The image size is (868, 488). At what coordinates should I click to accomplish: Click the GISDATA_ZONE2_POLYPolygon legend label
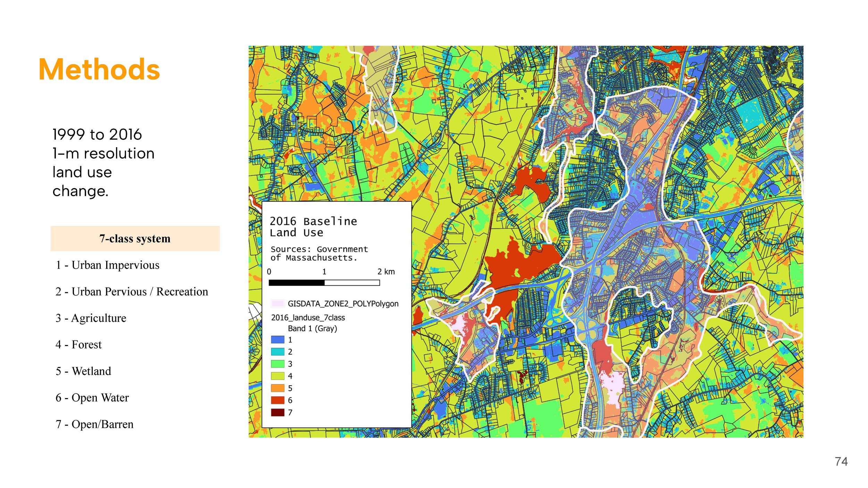[343, 304]
